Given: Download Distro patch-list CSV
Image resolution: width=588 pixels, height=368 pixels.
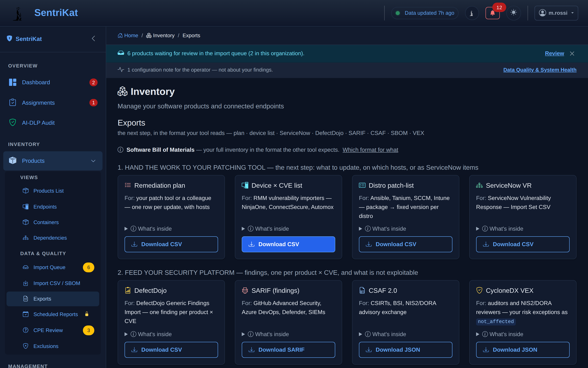Looking at the screenshot, I should (405, 244).
